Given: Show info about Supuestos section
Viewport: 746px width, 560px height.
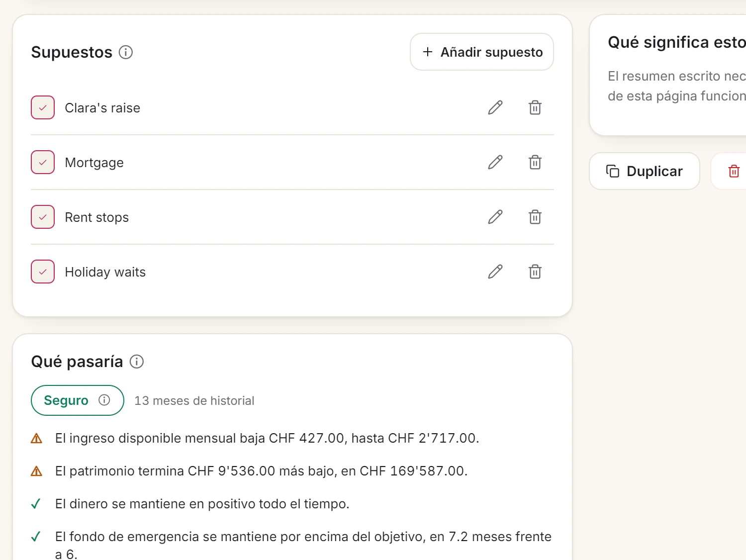Looking at the screenshot, I should pos(126,52).
